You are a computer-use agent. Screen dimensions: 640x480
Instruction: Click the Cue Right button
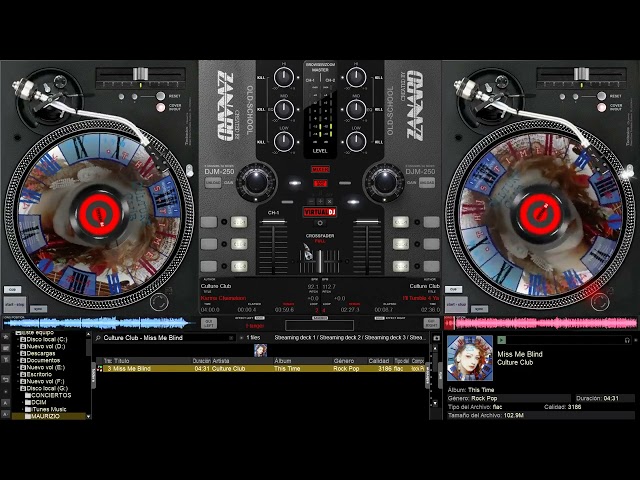[431, 323]
